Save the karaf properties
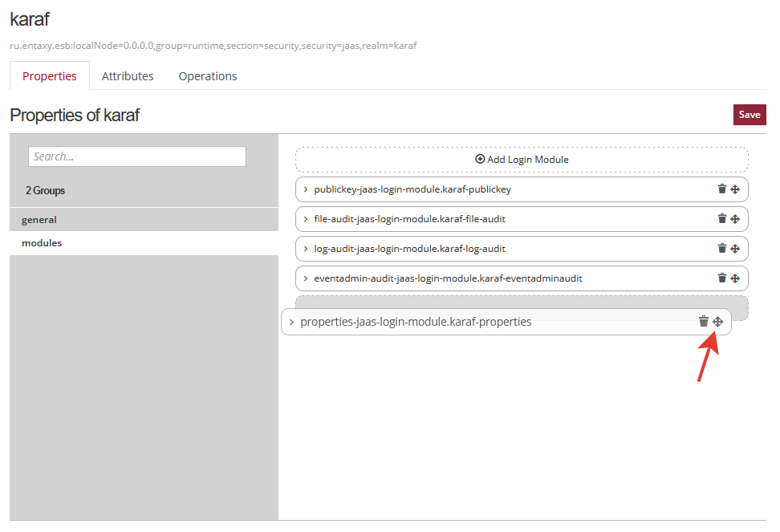The image size is (780, 532). point(750,115)
